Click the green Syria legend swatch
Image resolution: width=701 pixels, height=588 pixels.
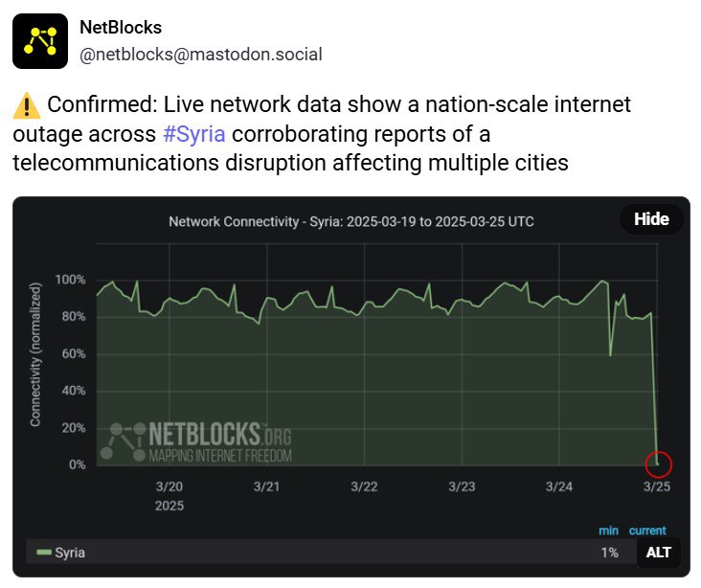click(43, 553)
